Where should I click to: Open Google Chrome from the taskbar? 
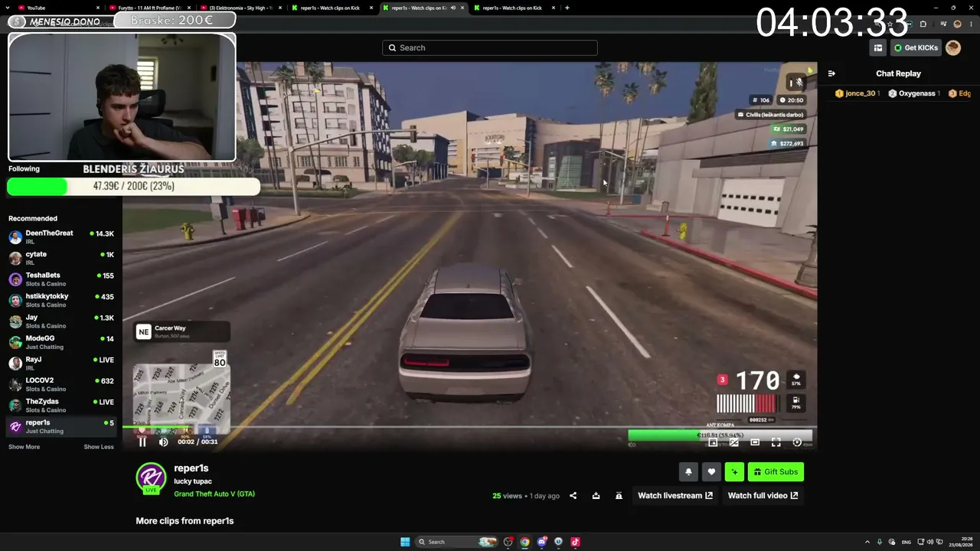(524, 542)
